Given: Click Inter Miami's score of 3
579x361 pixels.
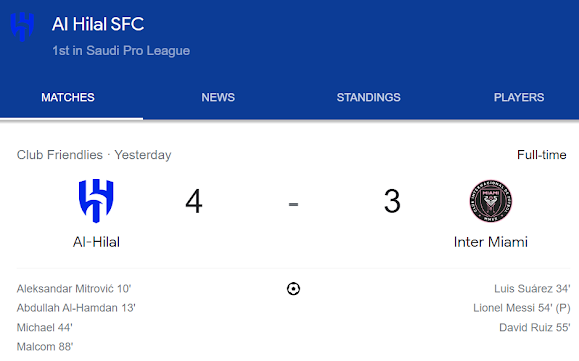Looking at the screenshot, I should coord(392,201).
